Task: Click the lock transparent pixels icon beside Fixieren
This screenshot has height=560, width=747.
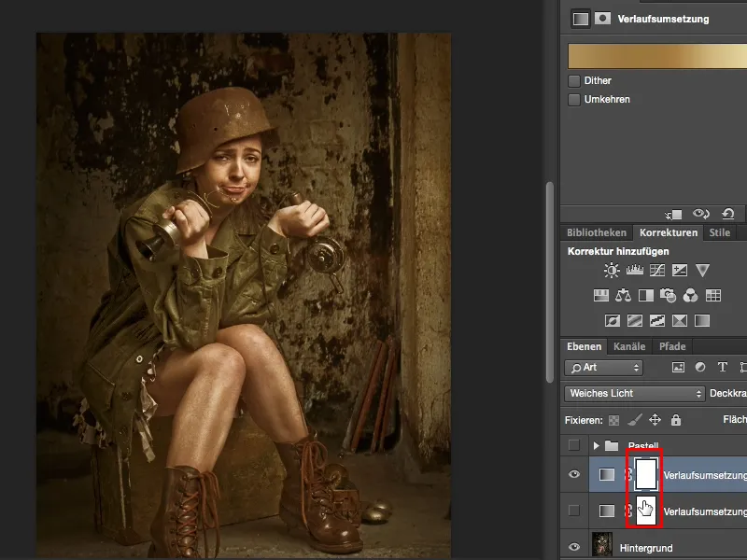Action: pyautogui.click(x=613, y=421)
